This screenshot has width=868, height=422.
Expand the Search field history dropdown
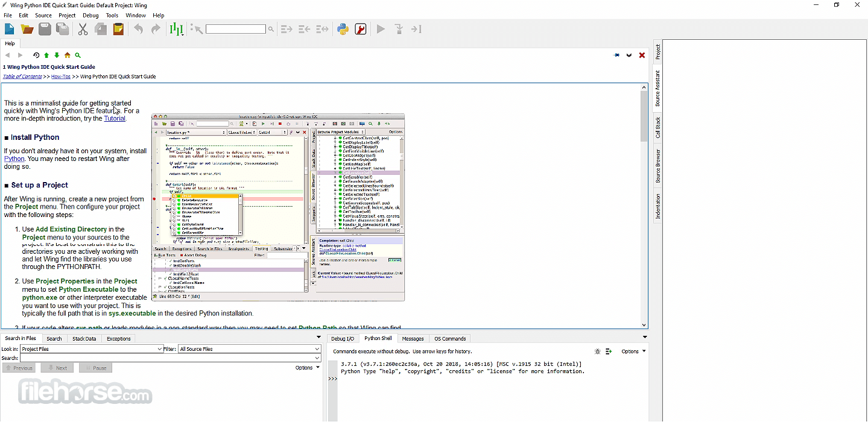coord(317,358)
